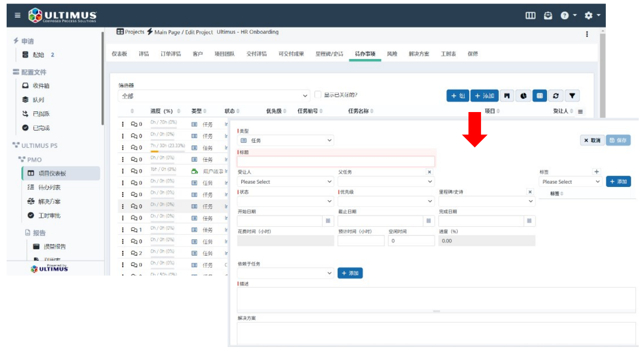Switch to the 风险 tab
The height and width of the screenshot is (355, 644).
pos(392,54)
